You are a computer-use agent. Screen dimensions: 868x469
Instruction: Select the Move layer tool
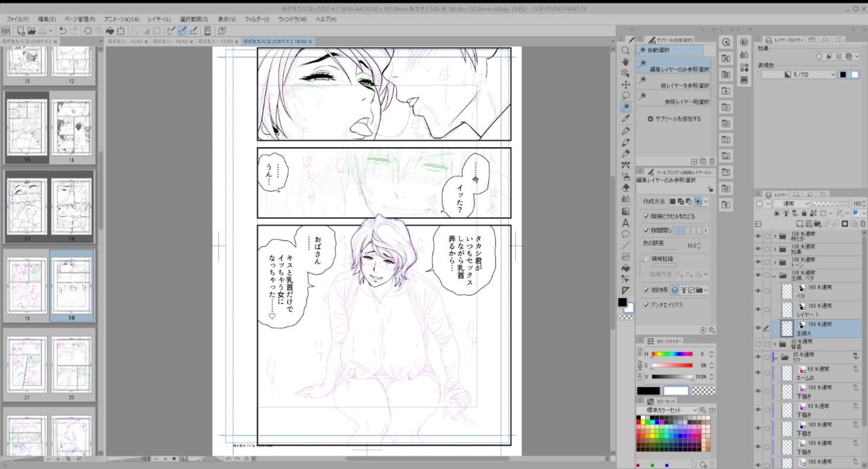[x=625, y=85]
